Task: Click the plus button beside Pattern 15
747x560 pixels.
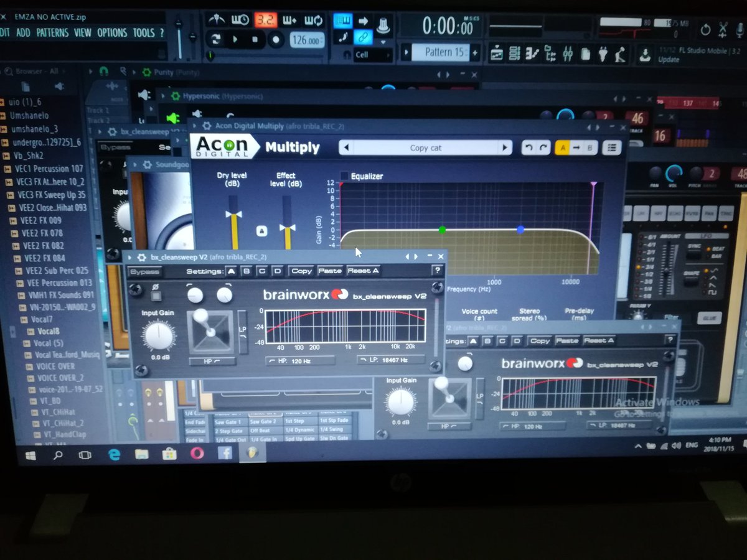Action: pyautogui.click(x=475, y=53)
